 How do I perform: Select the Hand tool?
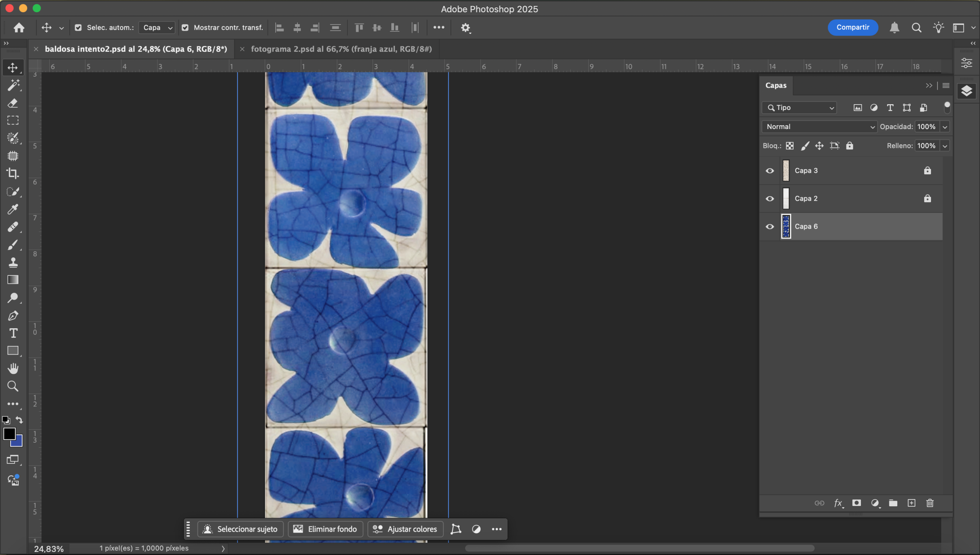coord(13,368)
